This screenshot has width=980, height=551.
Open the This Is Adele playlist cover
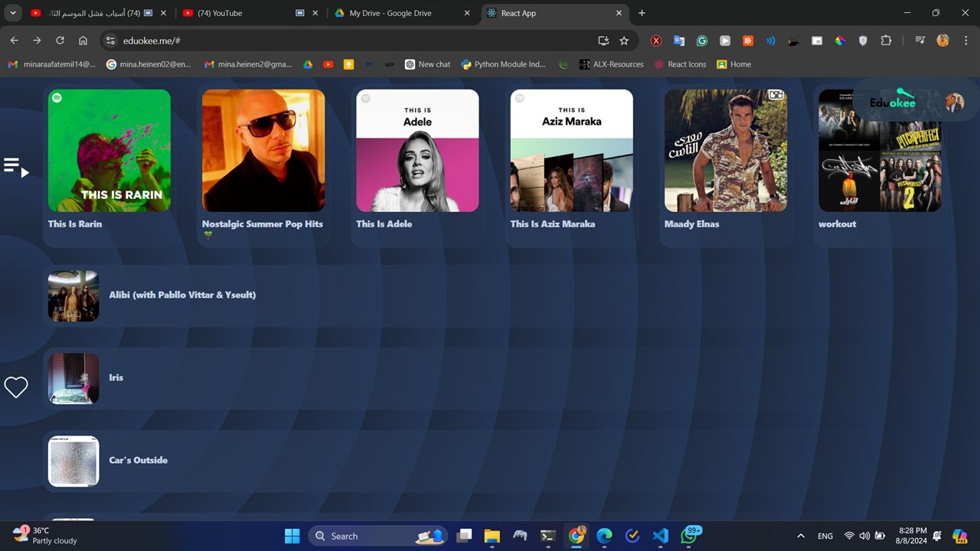pos(417,151)
